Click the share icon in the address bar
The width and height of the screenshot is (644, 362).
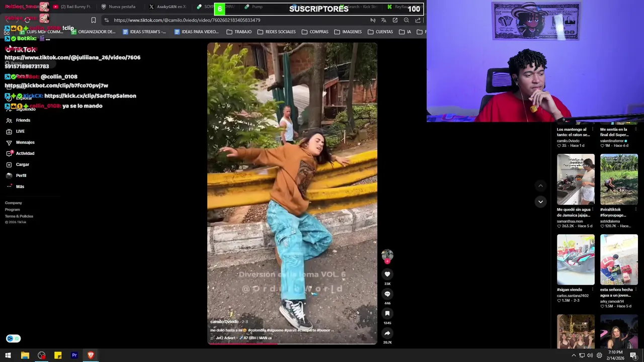tap(418, 20)
